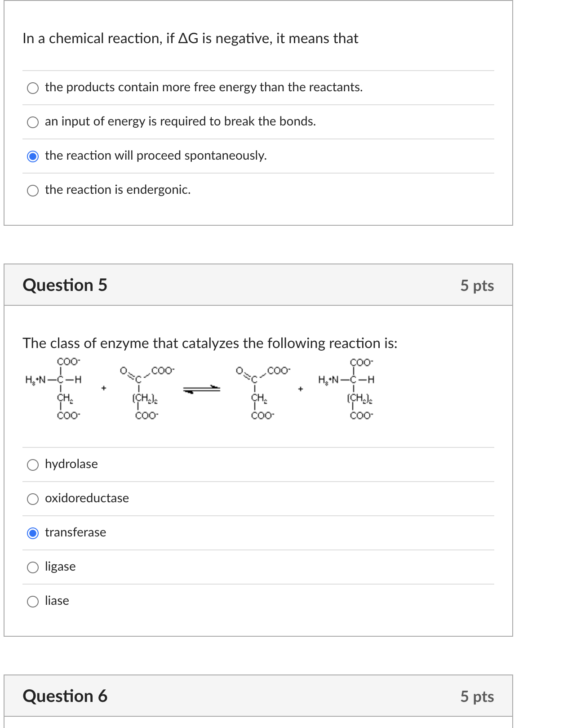Pick 'the reaction is endergonic' option

32,191
